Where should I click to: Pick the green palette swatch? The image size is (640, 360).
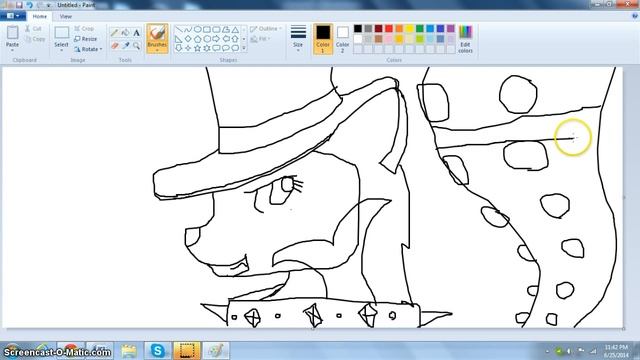coord(420,29)
